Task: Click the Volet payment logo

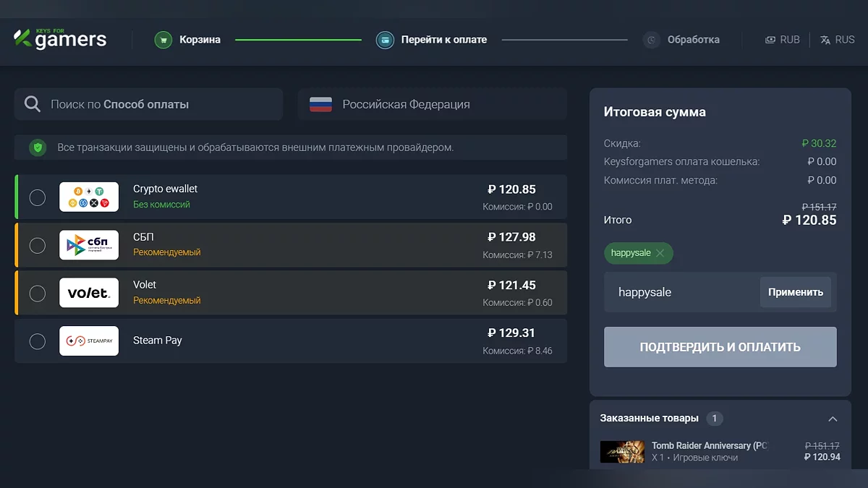Action: (x=89, y=293)
